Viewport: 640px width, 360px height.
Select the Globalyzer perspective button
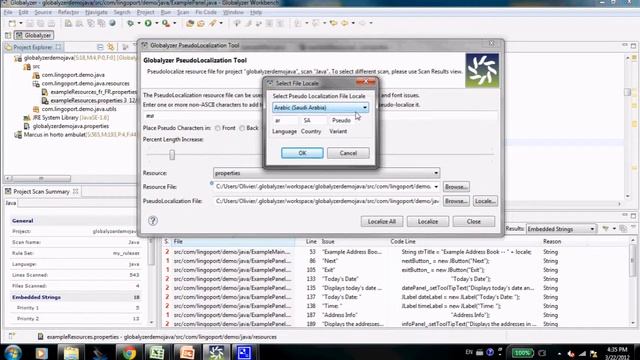click(x=34, y=36)
